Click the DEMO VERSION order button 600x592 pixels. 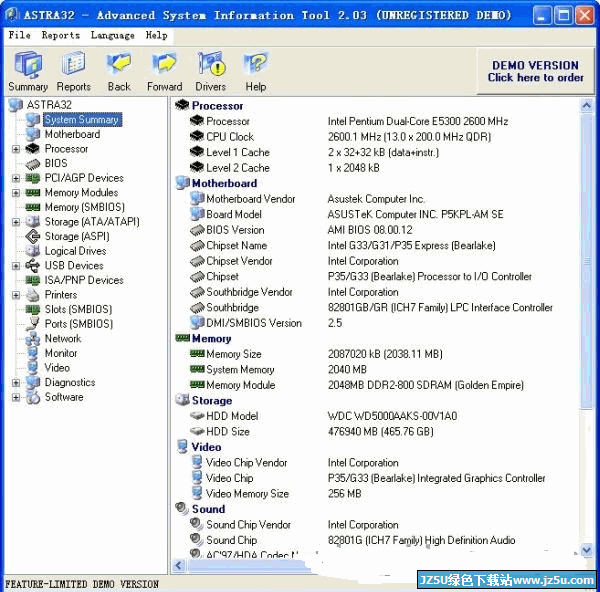[535, 71]
